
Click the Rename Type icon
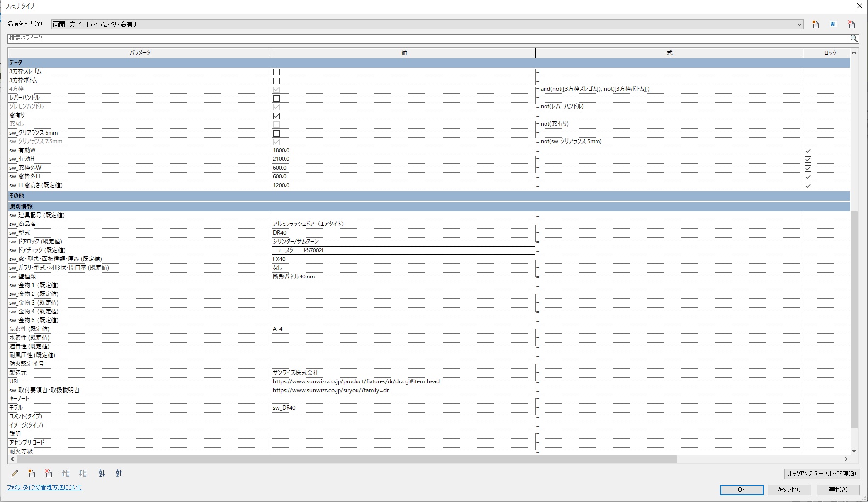834,24
